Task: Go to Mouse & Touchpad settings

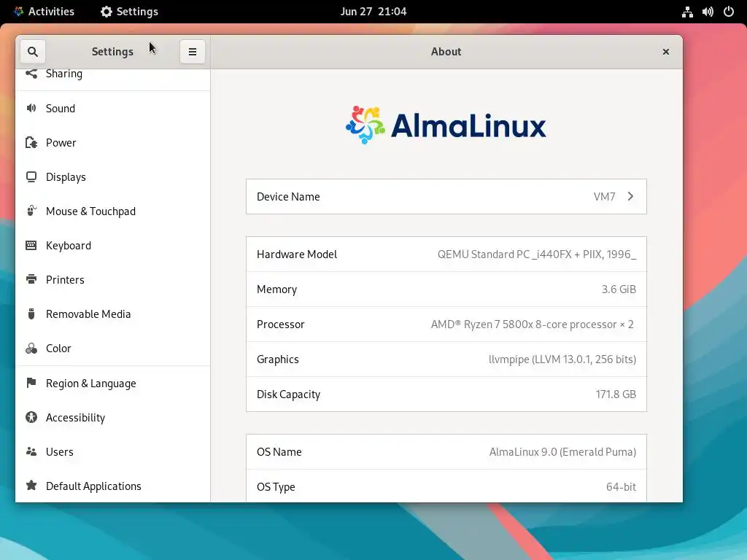Action: 113,211
